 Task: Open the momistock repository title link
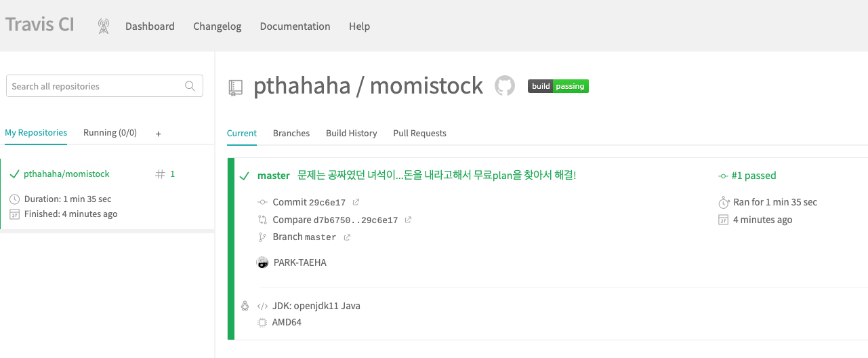(x=426, y=86)
